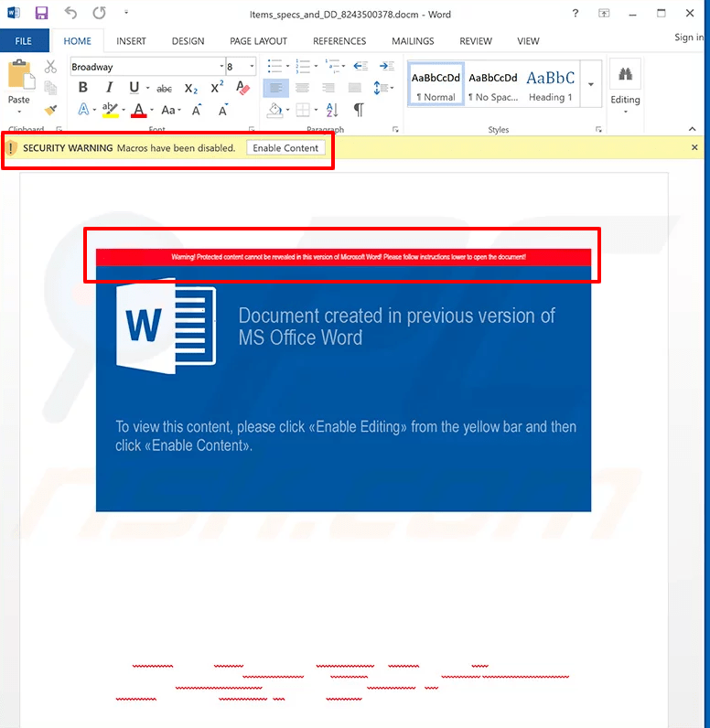Apply the Normal style
Viewport: 710px width, 728px height.
click(436, 84)
